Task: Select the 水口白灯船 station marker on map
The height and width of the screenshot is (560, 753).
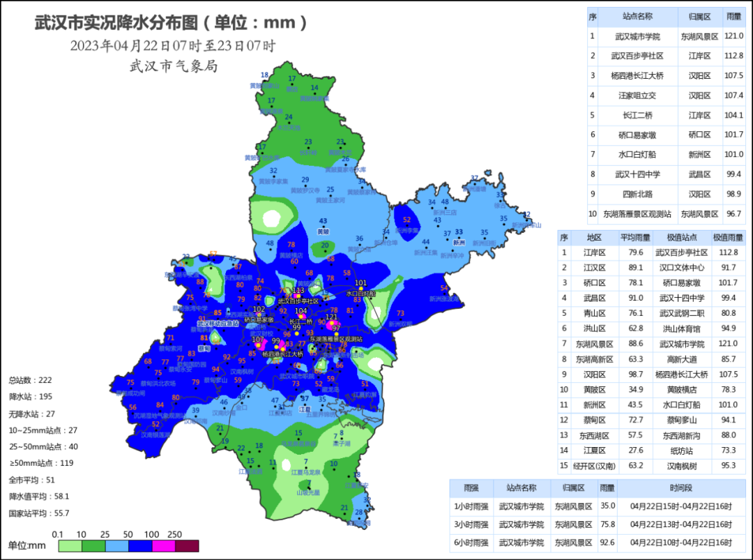Action: tap(360, 289)
